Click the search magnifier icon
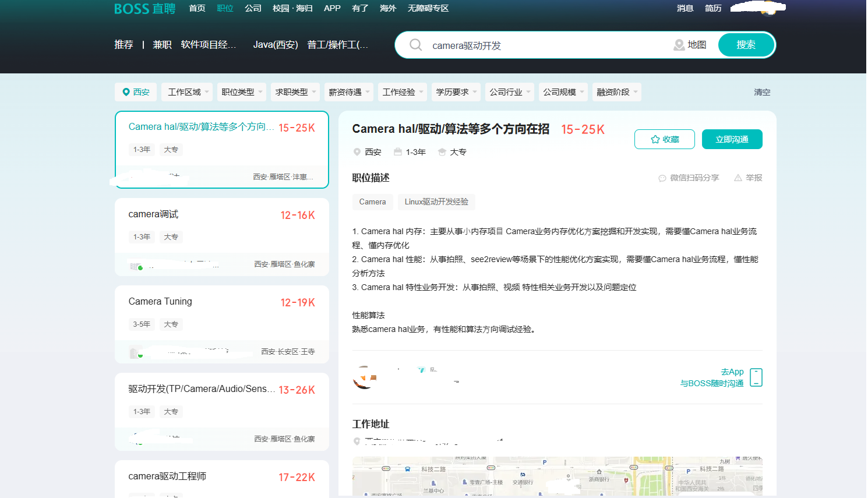 coord(415,45)
